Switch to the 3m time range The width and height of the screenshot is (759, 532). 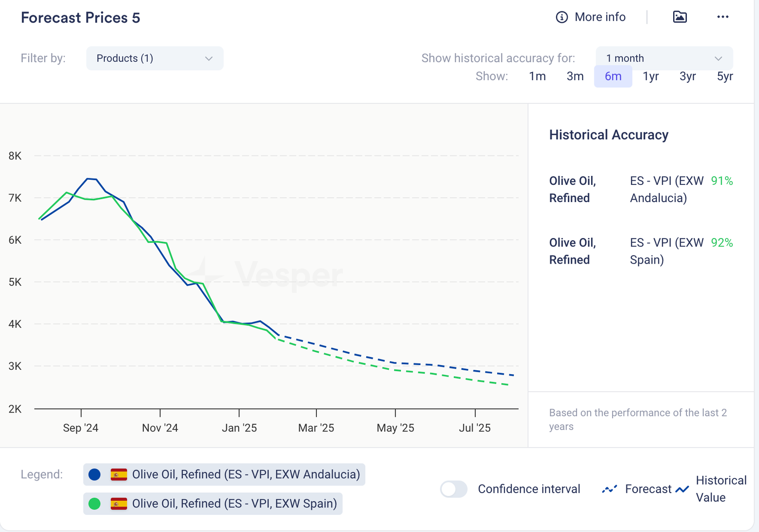point(575,76)
